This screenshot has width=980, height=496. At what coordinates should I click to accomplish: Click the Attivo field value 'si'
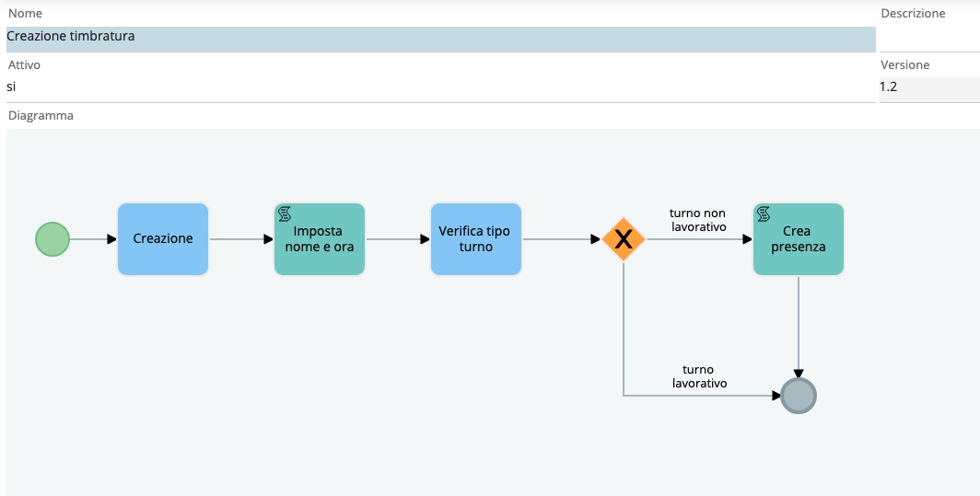coord(440,89)
